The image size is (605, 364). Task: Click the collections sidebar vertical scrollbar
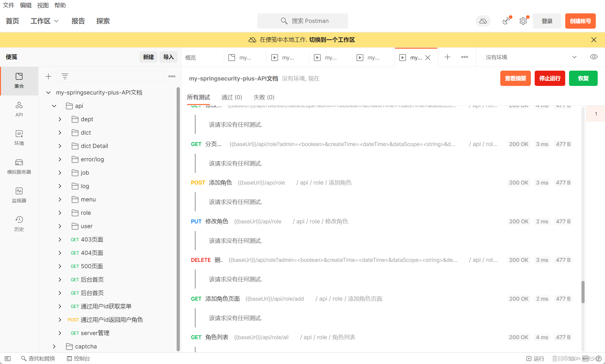tap(178, 219)
